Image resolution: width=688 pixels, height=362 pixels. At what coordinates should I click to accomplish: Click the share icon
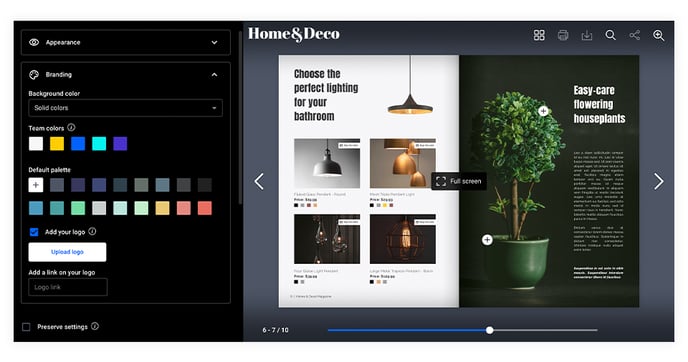pyautogui.click(x=634, y=35)
